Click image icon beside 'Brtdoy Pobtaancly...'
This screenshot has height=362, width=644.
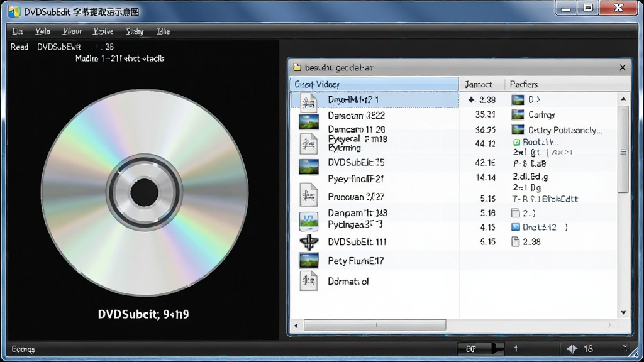(518, 129)
